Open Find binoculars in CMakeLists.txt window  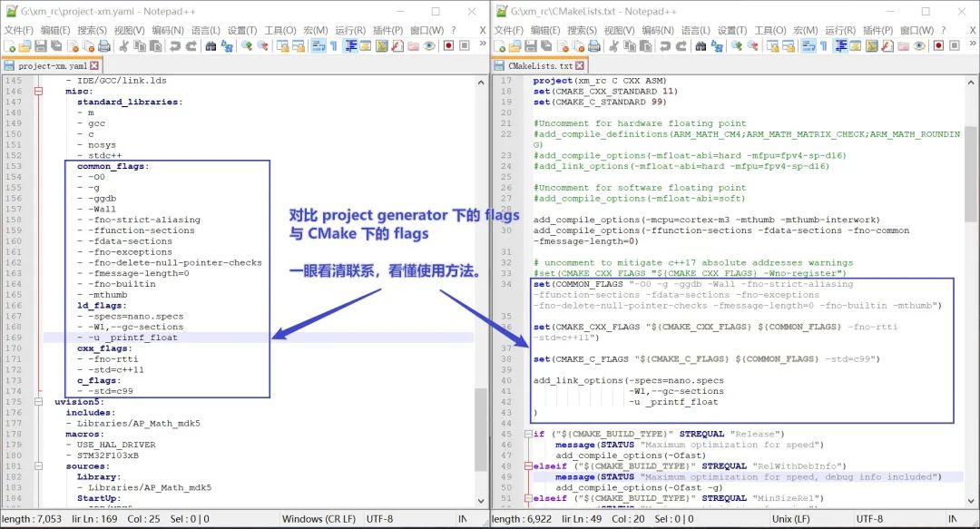[701, 45]
